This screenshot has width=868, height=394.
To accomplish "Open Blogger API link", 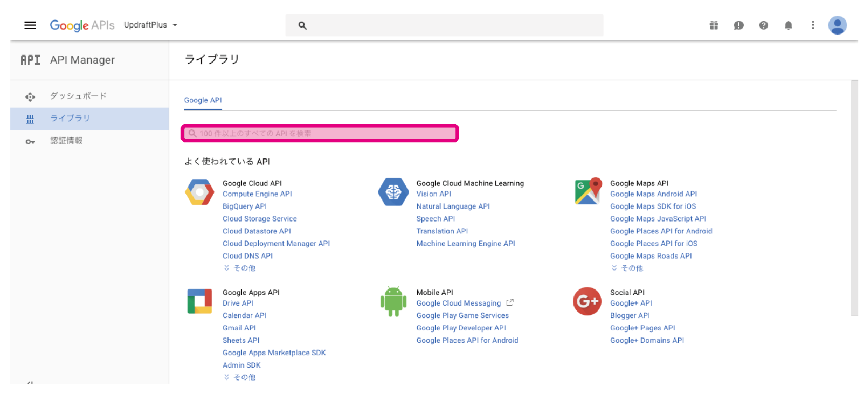I will 630,316.
